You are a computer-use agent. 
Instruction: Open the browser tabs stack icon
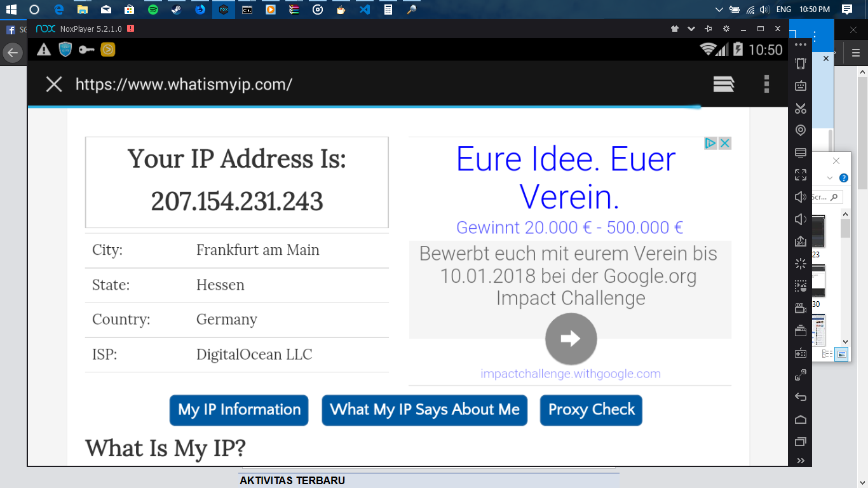[724, 84]
